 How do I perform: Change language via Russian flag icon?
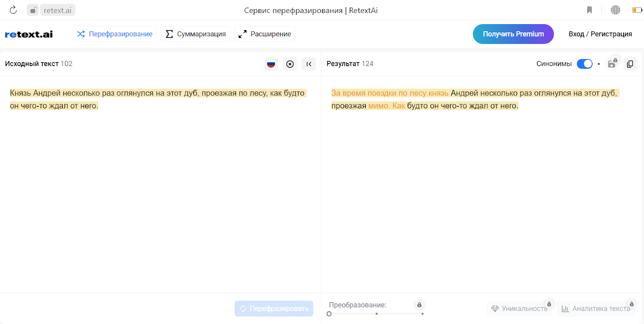(271, 64)
